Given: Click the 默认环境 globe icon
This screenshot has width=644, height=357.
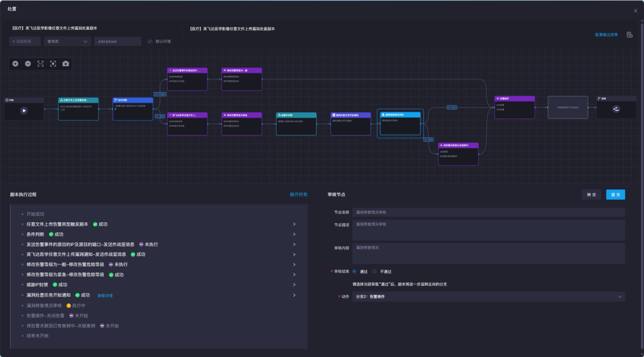Looking at the screenshot, I should 150,42.
